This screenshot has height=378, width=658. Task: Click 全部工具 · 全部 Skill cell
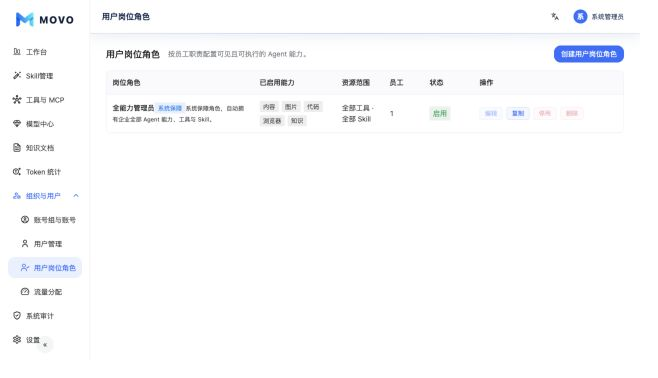pos(357,113)
